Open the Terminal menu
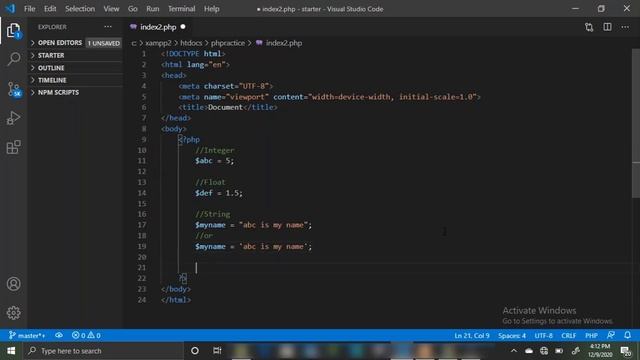Screen dimensions: 640x360 tap(182, 9)
